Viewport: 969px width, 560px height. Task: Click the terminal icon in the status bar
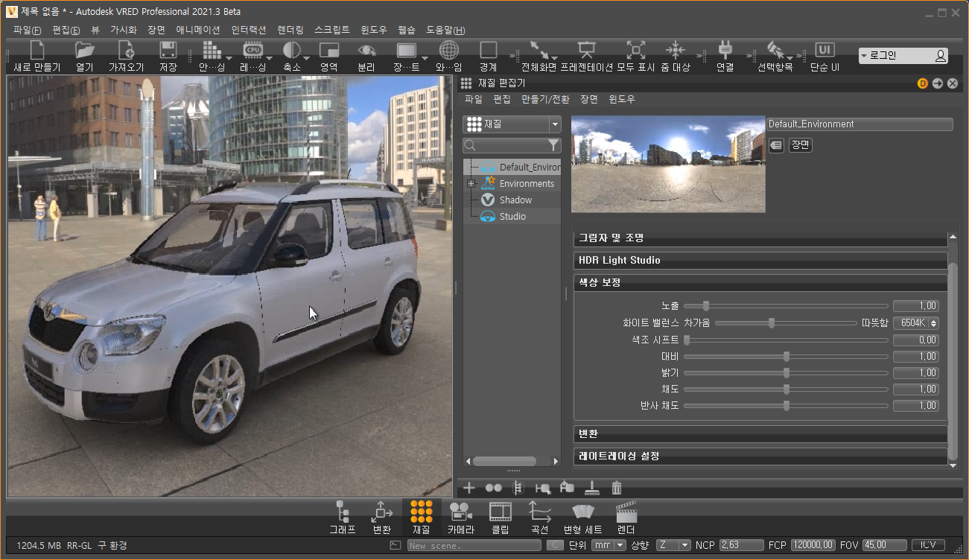[395, 546]
